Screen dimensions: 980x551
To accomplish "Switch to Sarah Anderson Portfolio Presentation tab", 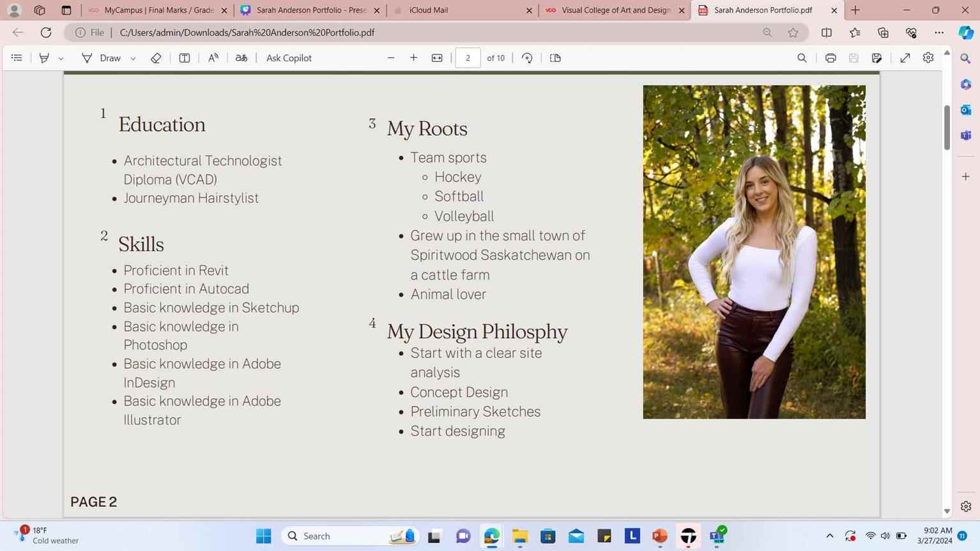I will coord(310,10).
